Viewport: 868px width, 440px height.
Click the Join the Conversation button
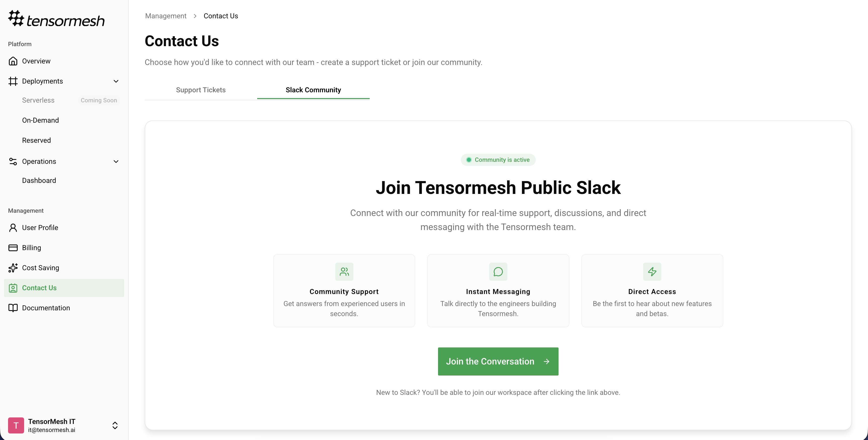498,361
